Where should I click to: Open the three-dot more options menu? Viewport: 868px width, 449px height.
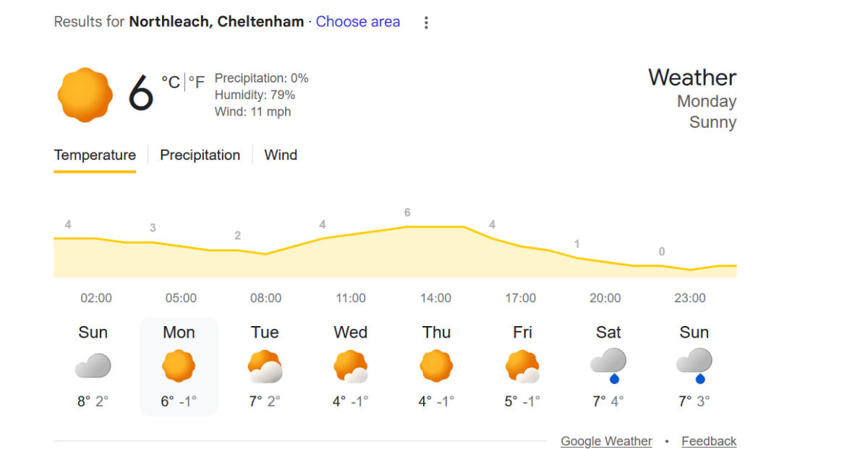pyautogui.click(x=426, y=22)
